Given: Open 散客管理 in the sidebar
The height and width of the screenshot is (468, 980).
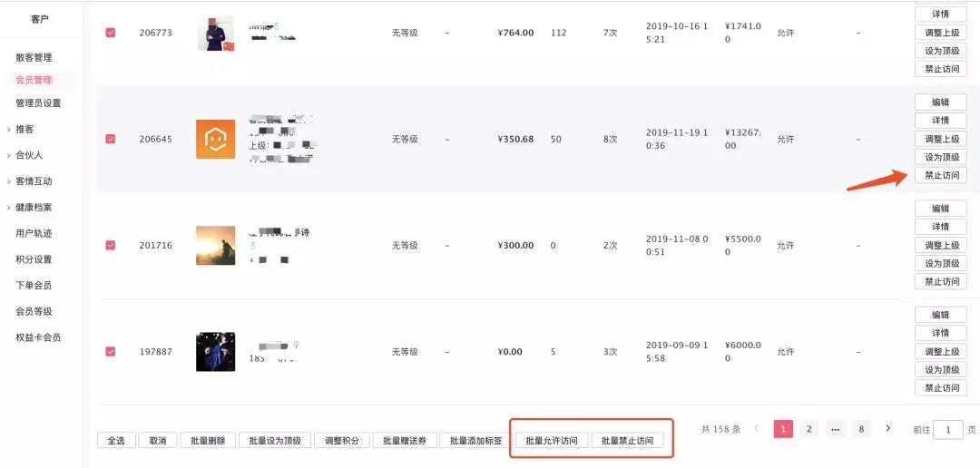Looking at the screenshot, I should 34,57.
